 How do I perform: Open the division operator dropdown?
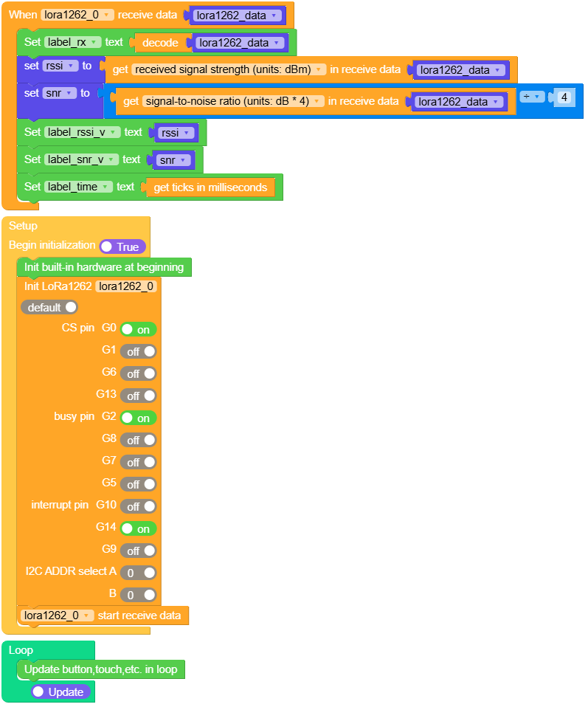coord(532,97)
